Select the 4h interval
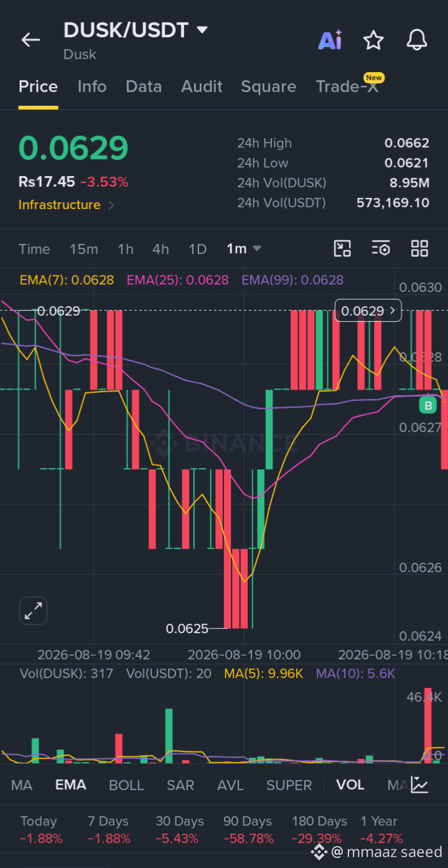Image resolution: width=448 pixels, height=868 pixels. point(161,249)
